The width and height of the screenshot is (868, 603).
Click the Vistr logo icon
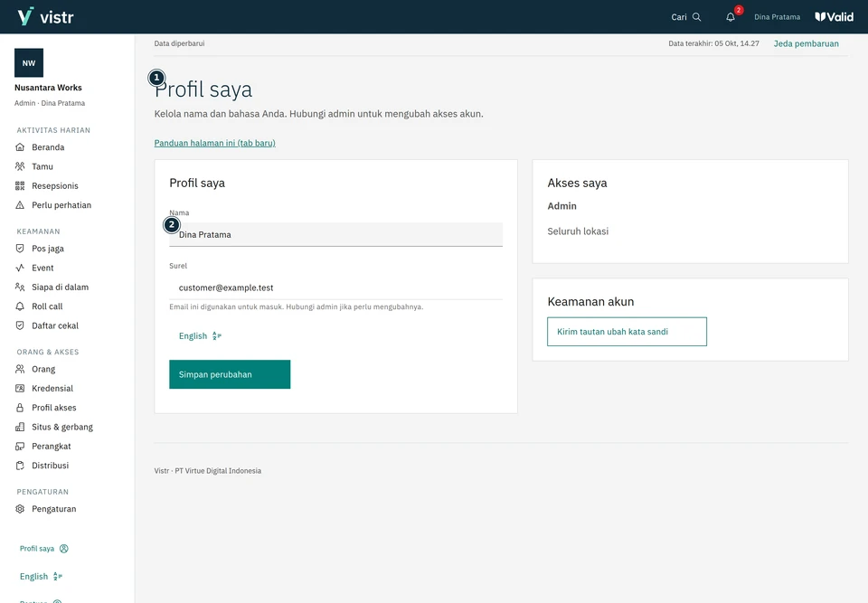click(x=25, y=16)
